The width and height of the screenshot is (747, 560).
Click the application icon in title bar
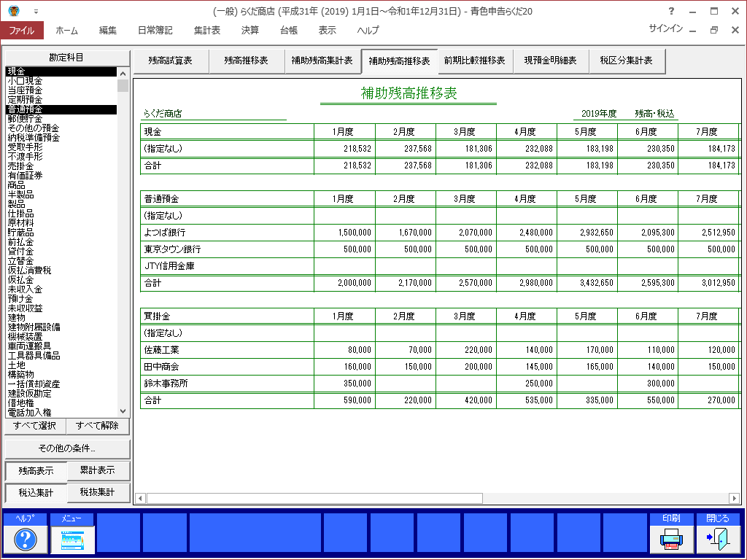coord(14,10)
